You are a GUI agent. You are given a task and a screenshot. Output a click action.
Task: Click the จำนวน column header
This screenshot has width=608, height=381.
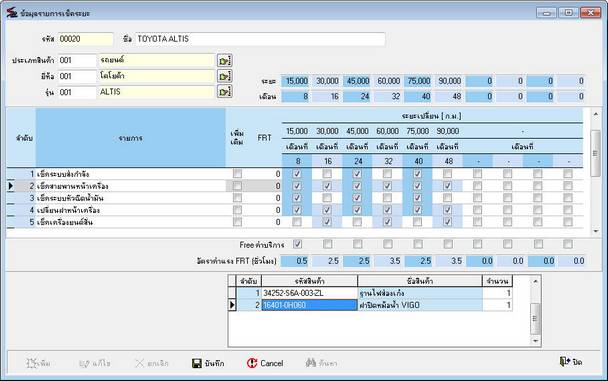[x=497, y=281]
